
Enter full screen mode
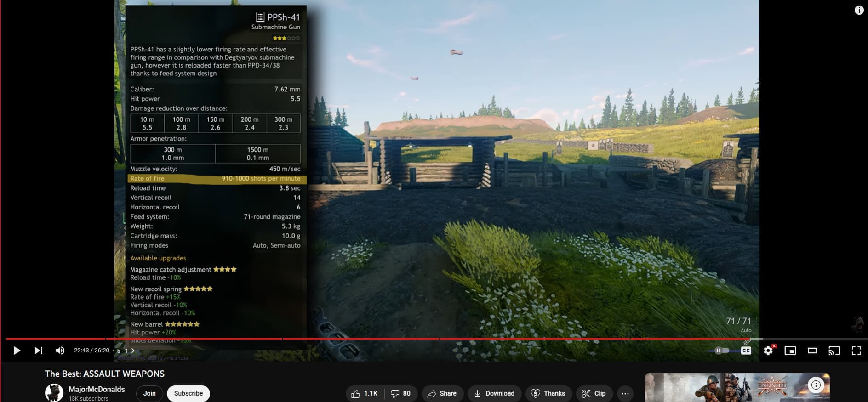pos(856,351)
